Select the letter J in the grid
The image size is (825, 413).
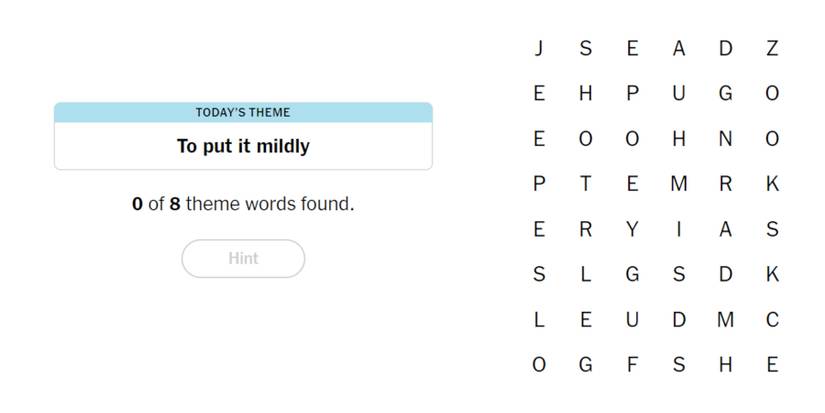pyautogui.click(x=539, y=48)
